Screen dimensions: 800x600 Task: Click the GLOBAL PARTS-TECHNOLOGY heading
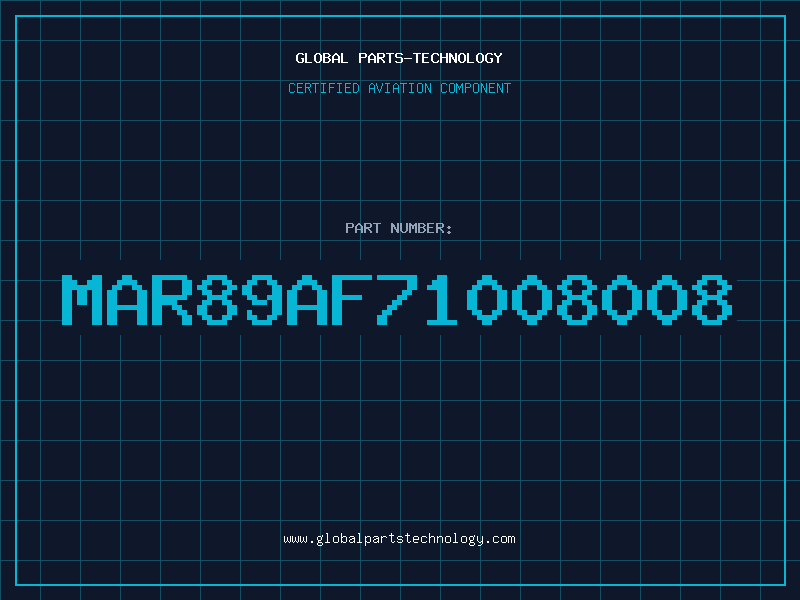[399, 58]
